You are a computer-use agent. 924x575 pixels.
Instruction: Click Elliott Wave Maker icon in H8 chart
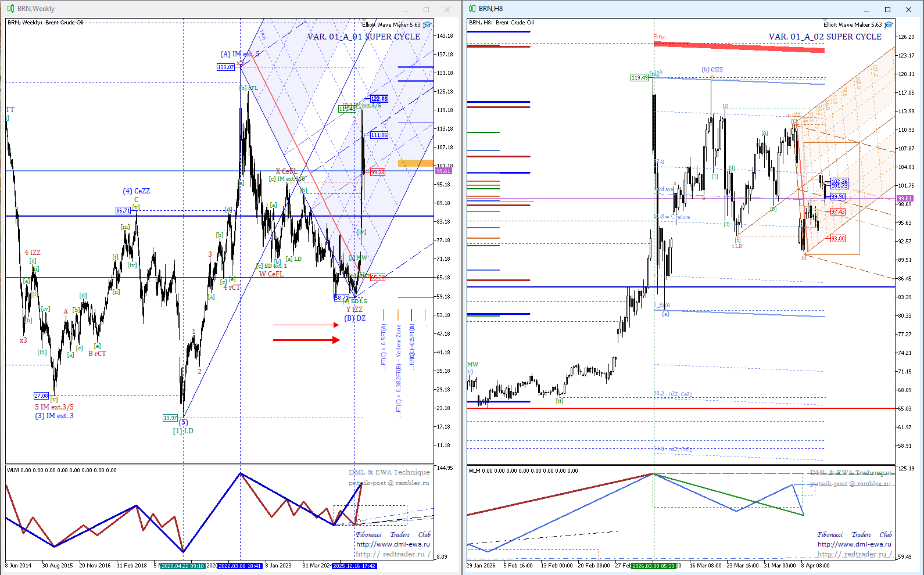pyautogui.click(x=889, y=25)
